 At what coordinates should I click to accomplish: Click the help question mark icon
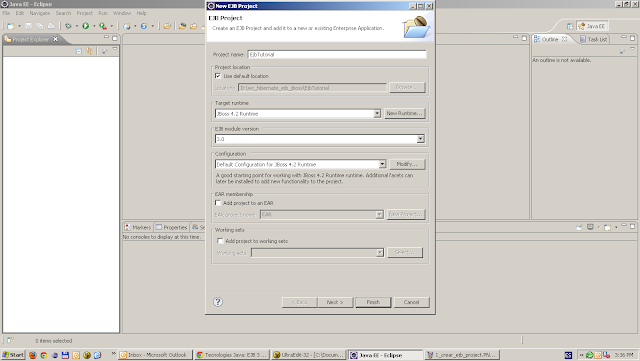click(218, 302)
